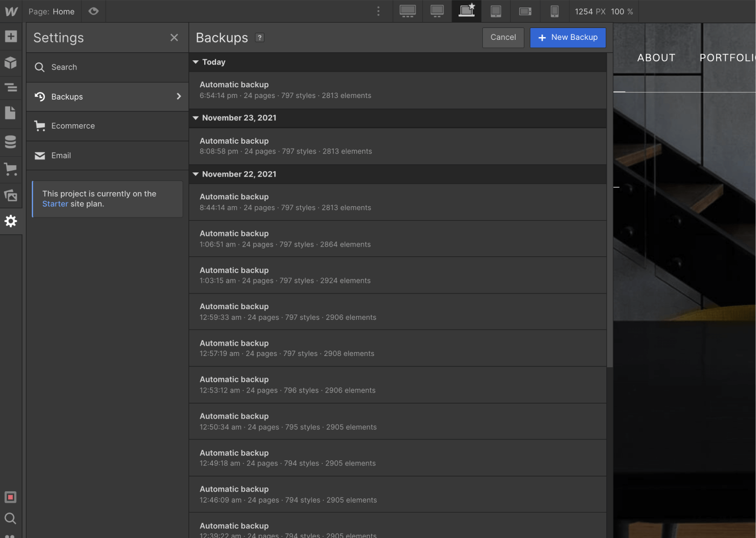Open the Starter site plan link

tap(55, 204)
